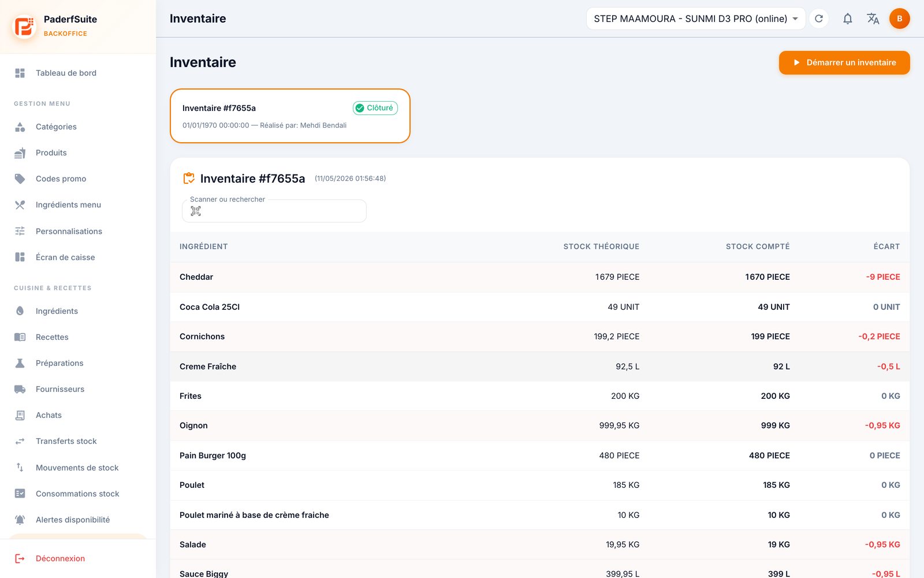Select the Creme Fraîche row

(540, 366)
